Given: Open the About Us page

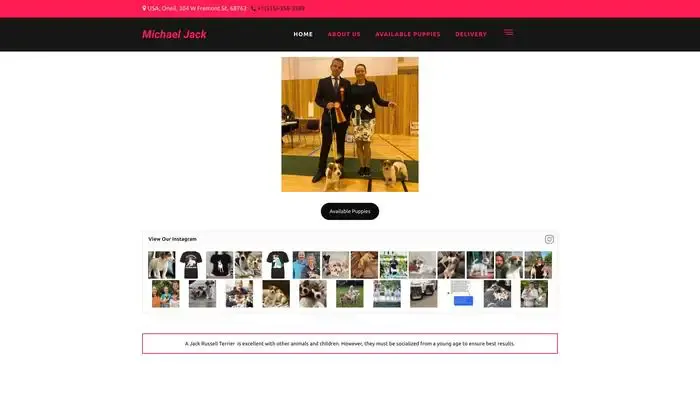Looking at the screenshot, I should pos(344,34).
